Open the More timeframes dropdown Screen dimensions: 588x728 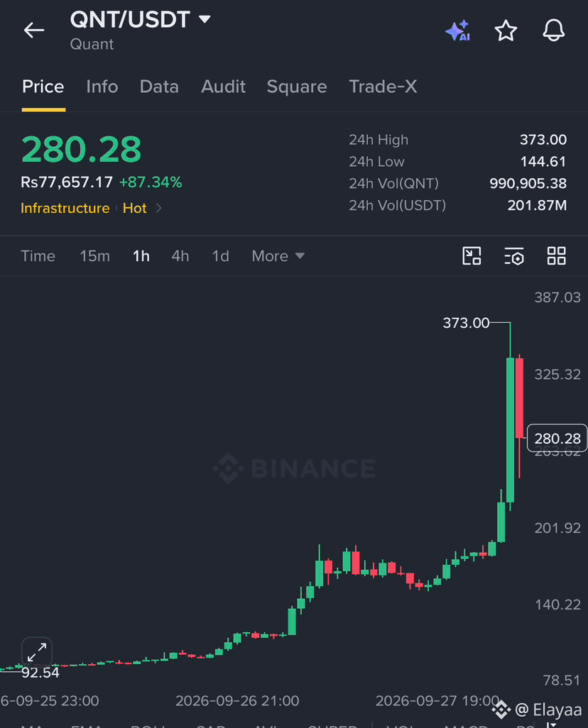[278, 256]
